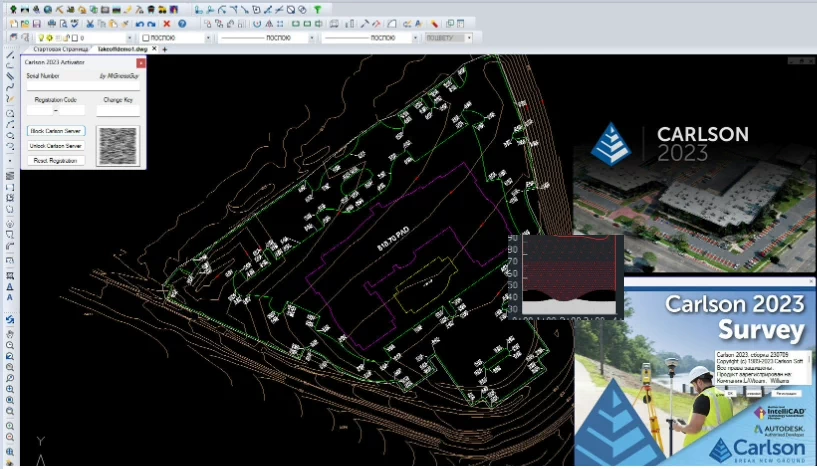Viewport: 817px width, 469px height.
Task: Save the drawing with the floppy disk icon
Action: (36, 23)
